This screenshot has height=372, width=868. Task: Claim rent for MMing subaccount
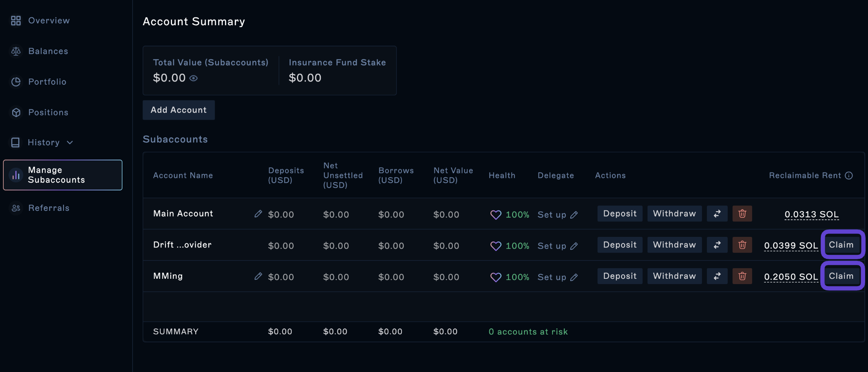(842, 276)
